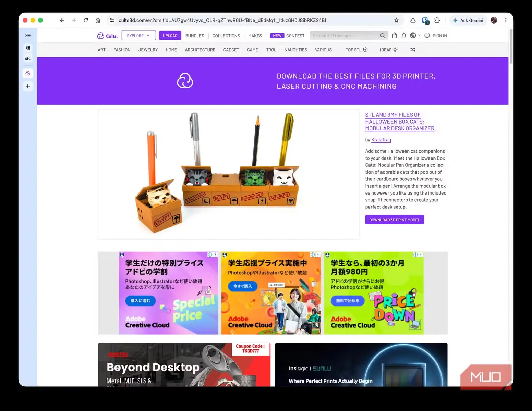The height and width of the screenshot is (411, 532).
Task: Open notifications bell
Action: click(404, 35)
